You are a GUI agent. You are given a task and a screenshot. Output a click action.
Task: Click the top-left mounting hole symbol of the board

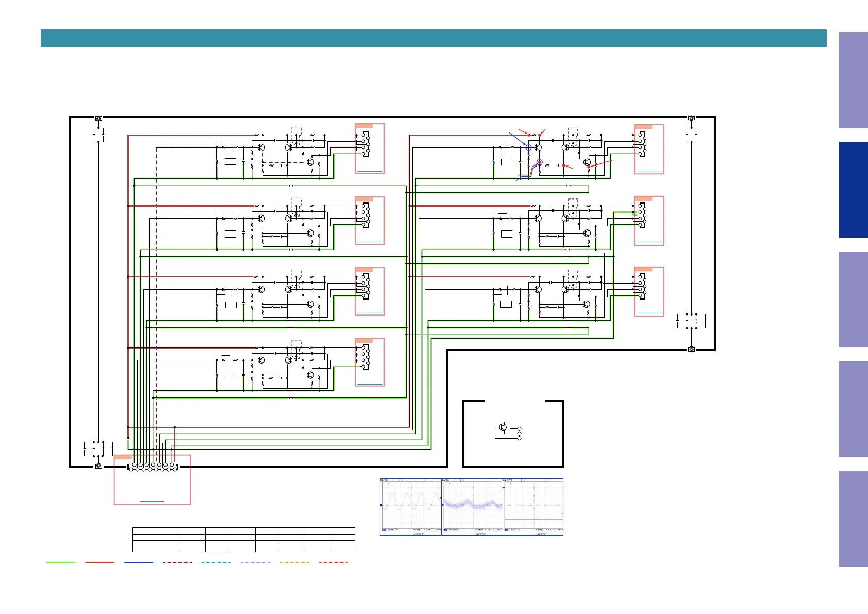pos(98,119)
